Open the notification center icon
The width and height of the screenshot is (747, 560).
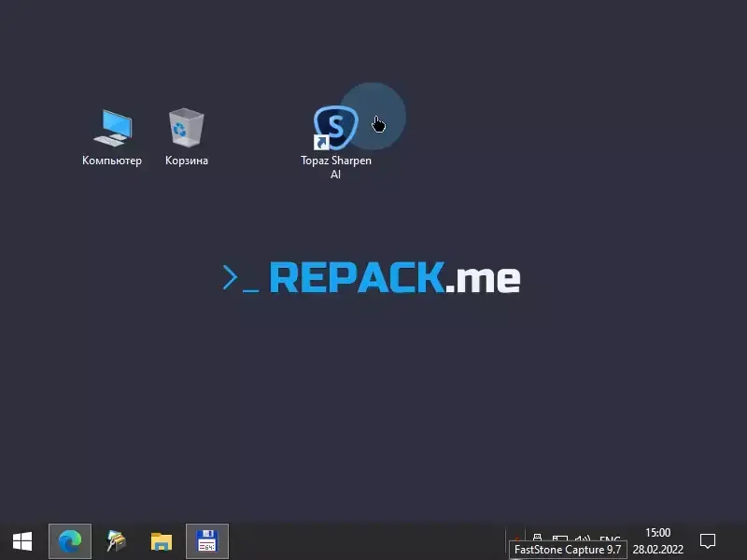(708, 541)
